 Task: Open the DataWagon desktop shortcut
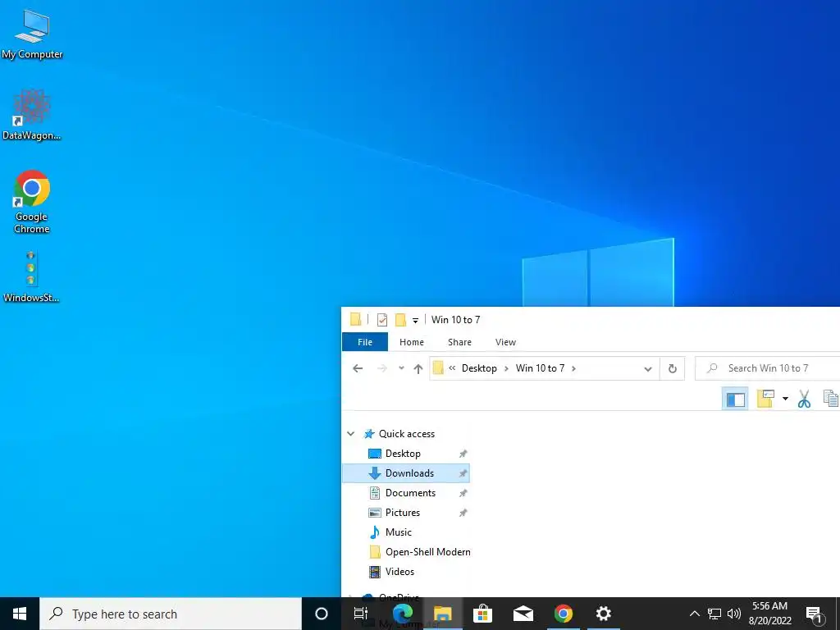[x=32, y=115]
